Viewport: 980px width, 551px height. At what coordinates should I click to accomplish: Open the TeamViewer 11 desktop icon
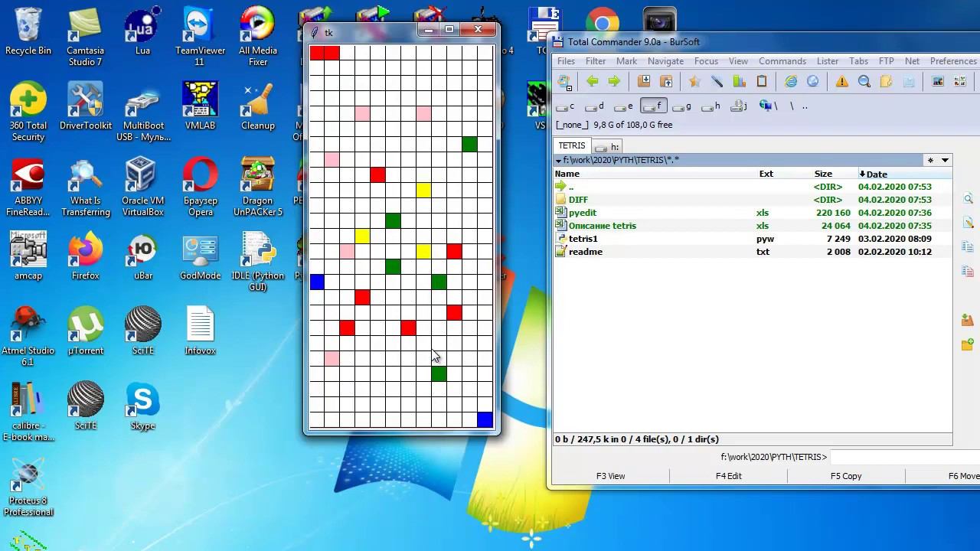(201, 37)
